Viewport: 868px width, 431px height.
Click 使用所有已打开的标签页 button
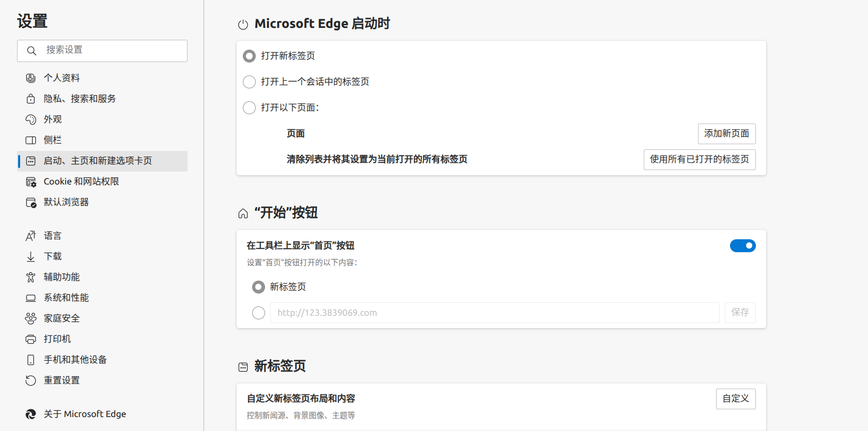700,159
